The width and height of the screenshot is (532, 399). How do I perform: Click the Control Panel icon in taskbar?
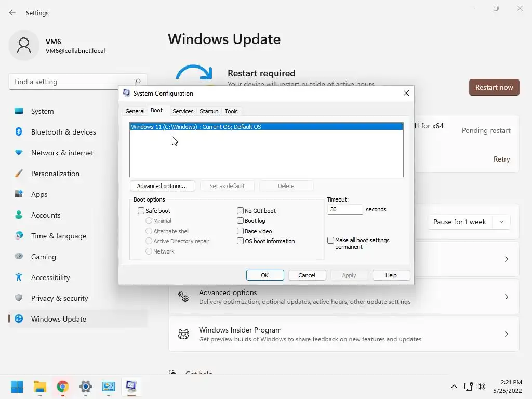click(x=108, y=387)
